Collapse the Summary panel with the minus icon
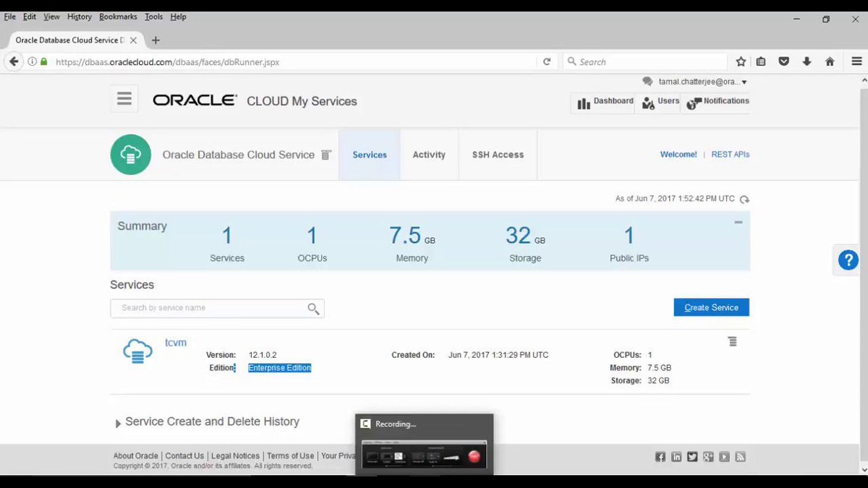Viewport: 868px width, 488px height. [739, 223]
